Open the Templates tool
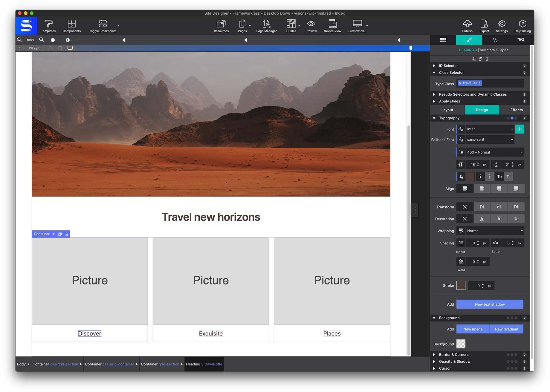Screen dimensions: 550x392 point(48,26)
